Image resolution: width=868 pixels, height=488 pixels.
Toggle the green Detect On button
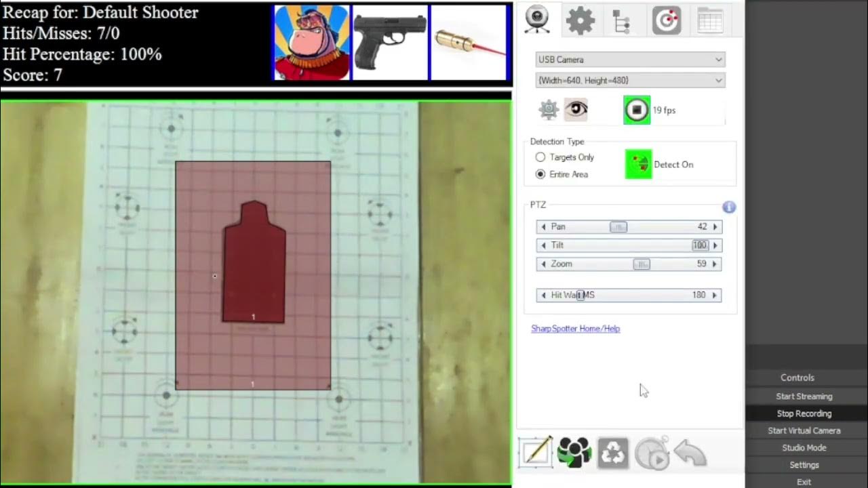pyautogui.click(x=638, y=165)
